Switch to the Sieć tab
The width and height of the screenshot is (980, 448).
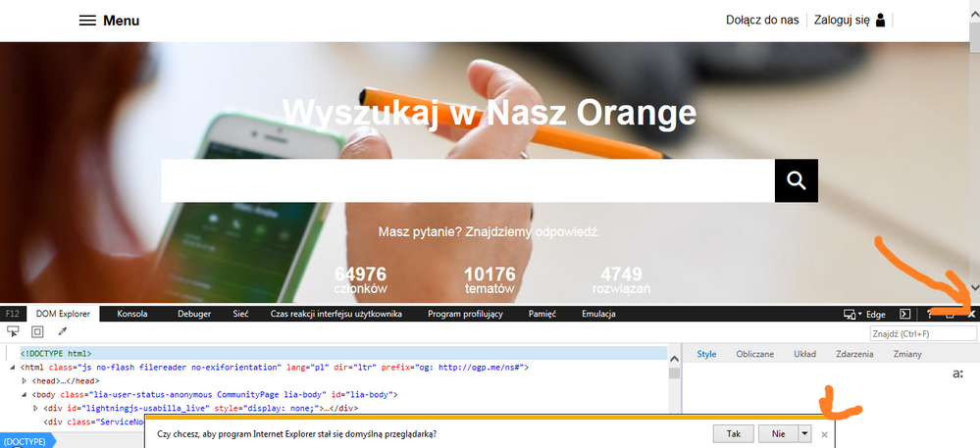[240, 314]
